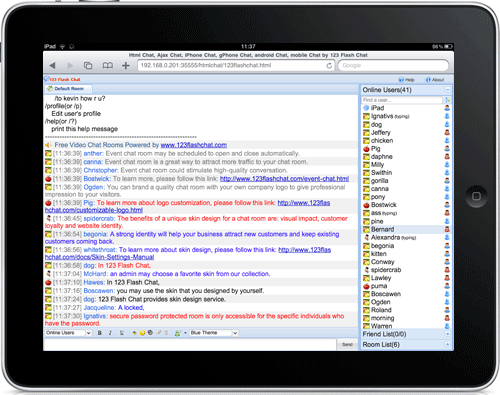
Task: Collapse the Online Users panel
Action: pos(447,90)
